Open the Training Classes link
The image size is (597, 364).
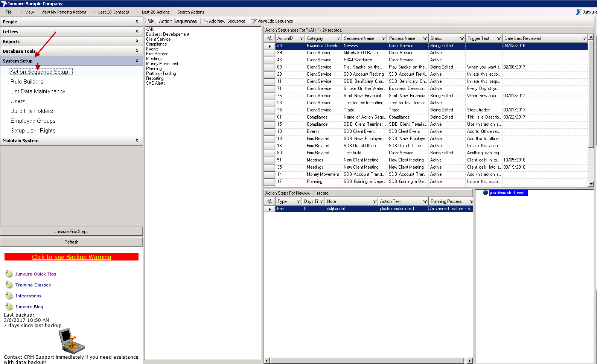coord(33,285)
